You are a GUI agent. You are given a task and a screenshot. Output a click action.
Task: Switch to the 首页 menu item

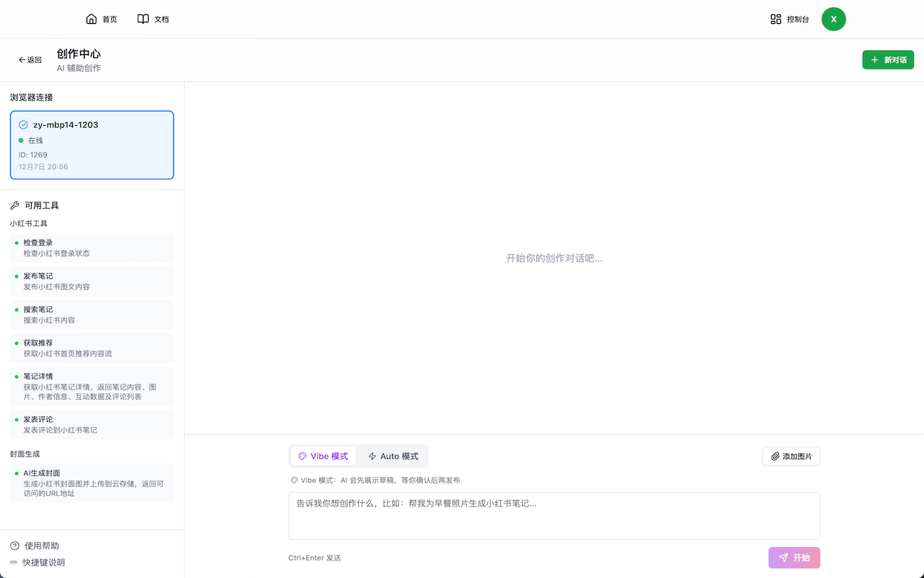pos(101,18)
